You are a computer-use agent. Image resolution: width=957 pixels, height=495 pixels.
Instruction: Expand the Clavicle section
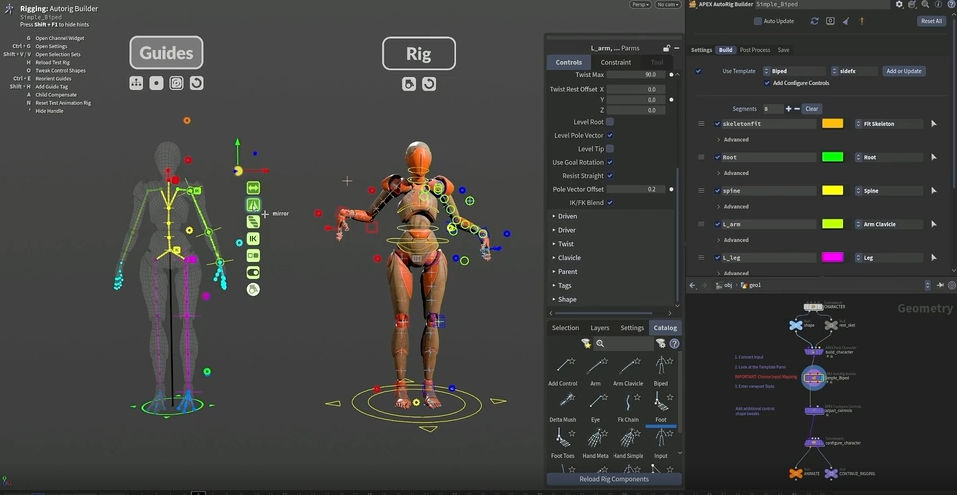[566, 258]
